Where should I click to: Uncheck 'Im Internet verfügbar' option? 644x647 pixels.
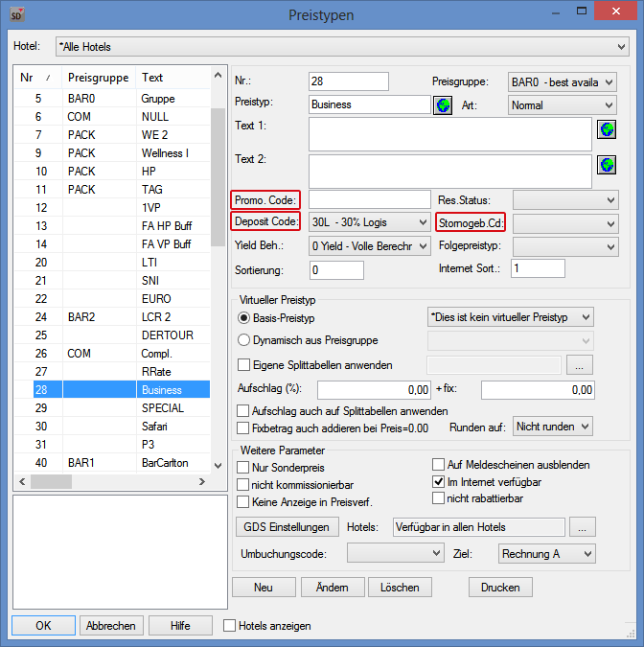tap(439, 482)
